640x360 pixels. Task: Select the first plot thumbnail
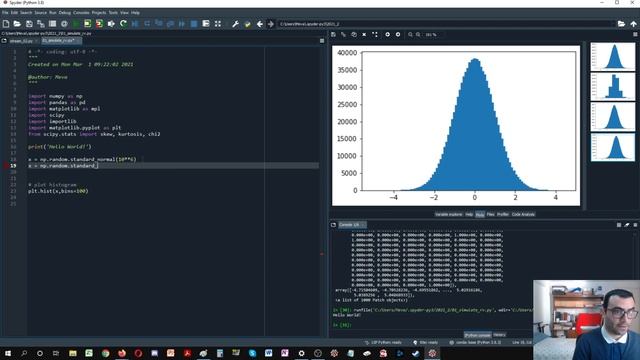[x=613, y=56]
